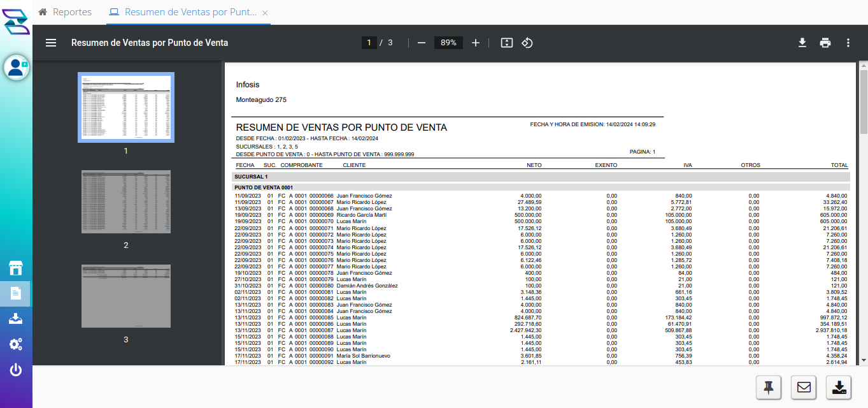Select page 1 thumbnail
This screenshot has height=408, width=868.
[x=126, y=107]
